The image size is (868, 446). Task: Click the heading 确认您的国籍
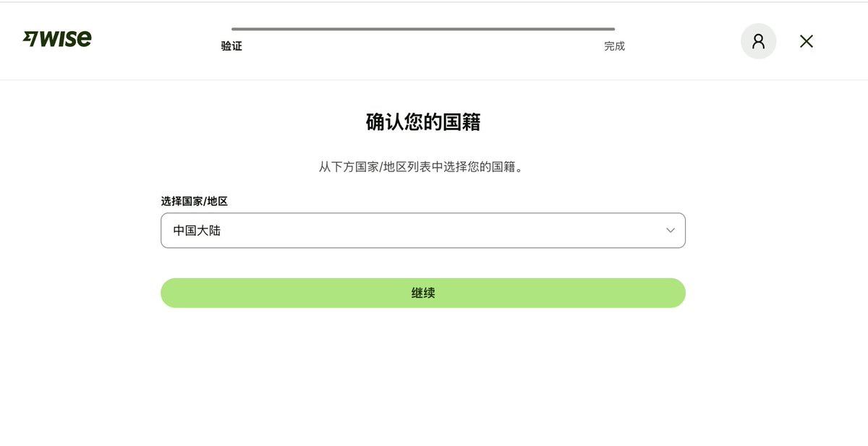[x=423, y=122]
